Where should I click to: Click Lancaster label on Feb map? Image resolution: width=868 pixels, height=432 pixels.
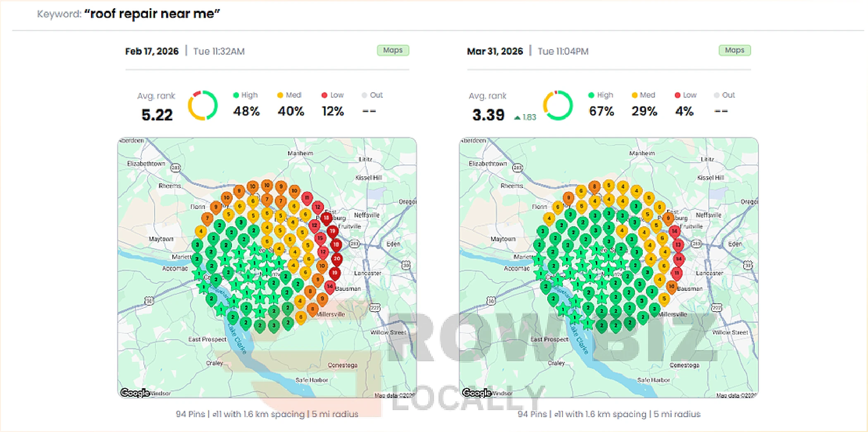(x=367, y=273)
